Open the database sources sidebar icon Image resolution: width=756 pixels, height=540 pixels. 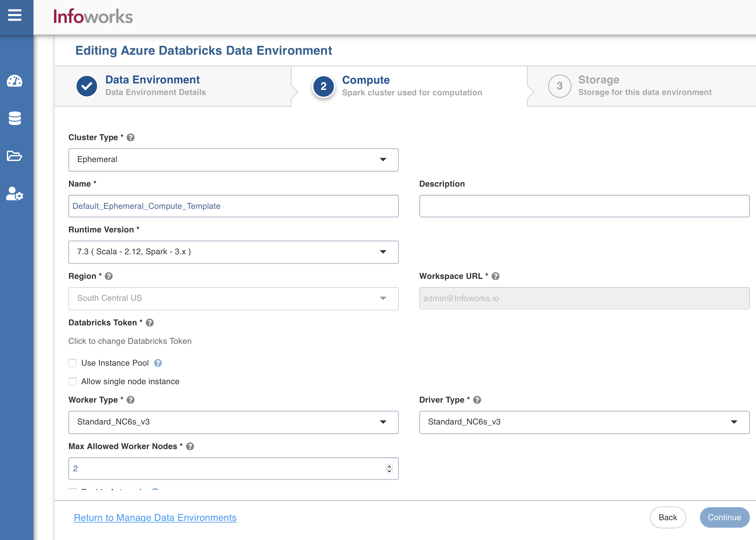15,118
